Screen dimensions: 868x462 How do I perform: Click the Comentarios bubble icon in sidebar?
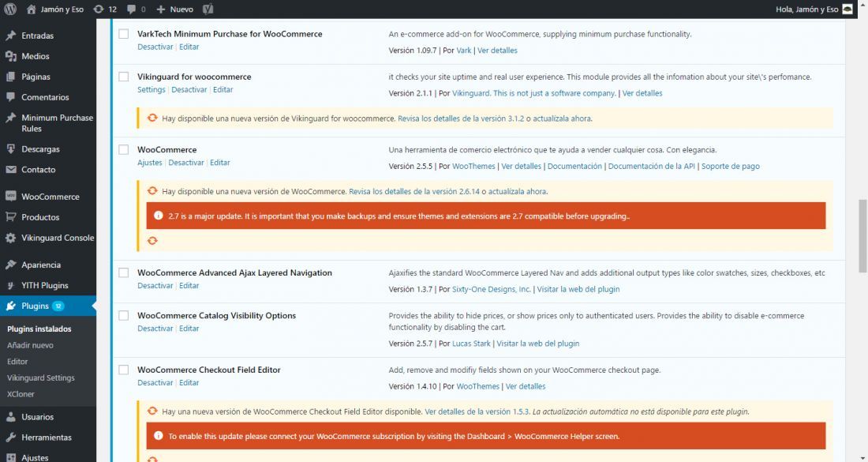tap(10, 97)
